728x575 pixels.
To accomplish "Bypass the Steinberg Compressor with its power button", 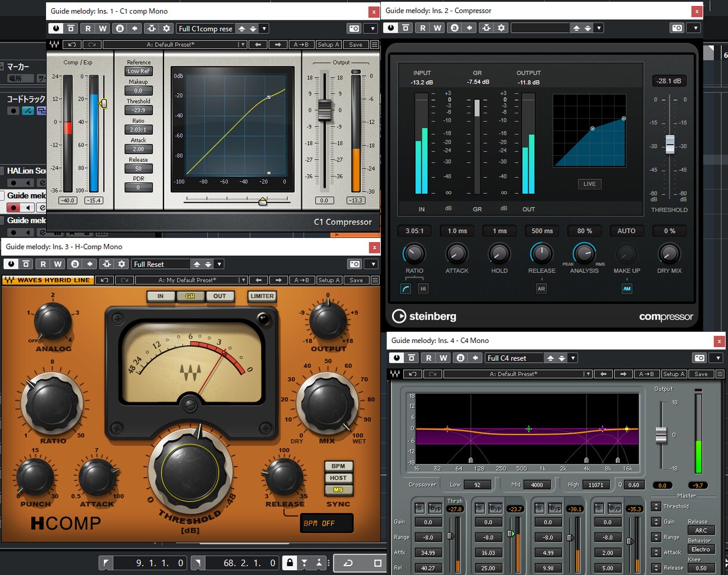I will 391,28.
